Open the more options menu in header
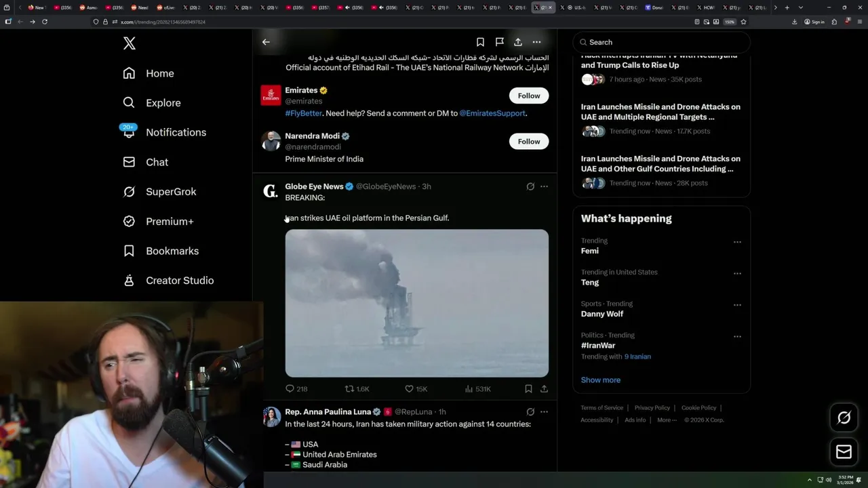The width and height of the screenshot is (868, 488). pyautogui.click(x=536, y=42)
